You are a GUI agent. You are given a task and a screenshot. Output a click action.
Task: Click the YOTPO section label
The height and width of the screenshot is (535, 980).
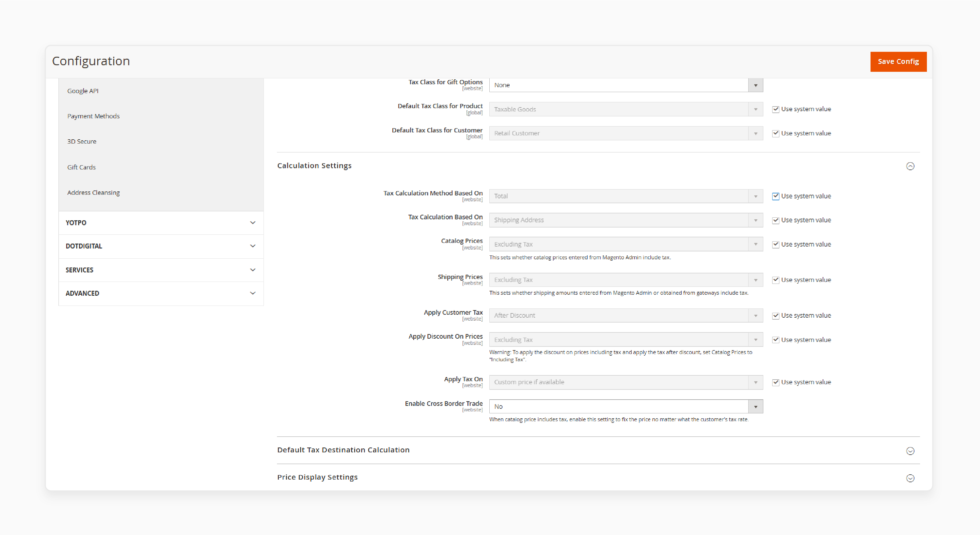(76, 223)
